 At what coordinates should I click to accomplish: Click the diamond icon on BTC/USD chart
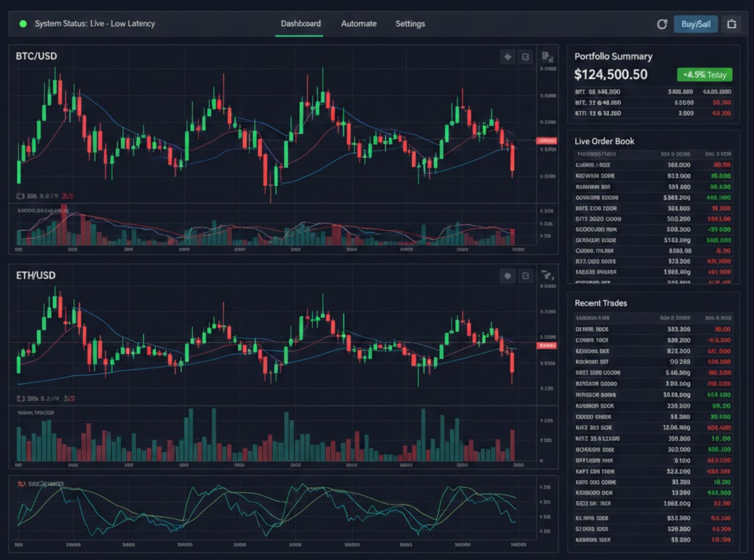click(x=507, y=57)
